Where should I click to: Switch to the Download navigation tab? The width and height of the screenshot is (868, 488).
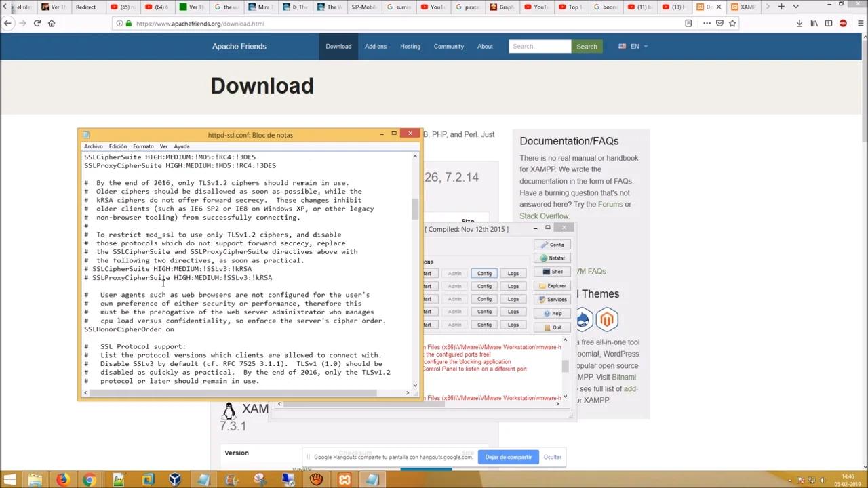click(x=338, y=46)
